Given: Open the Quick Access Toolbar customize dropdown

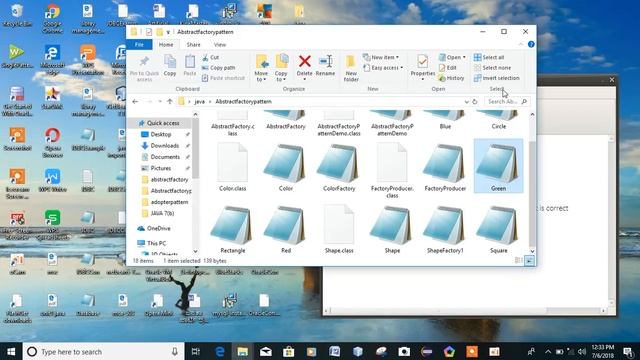Looking at the screenshot, I should click(168, 32).
